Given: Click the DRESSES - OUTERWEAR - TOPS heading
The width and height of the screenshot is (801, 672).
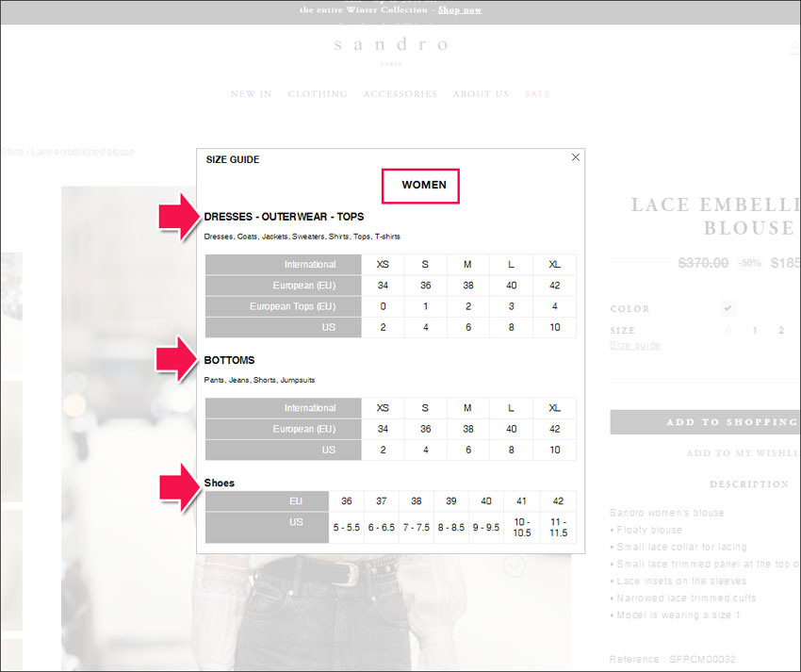Looking at the screenshot, I should pos(284,217).
